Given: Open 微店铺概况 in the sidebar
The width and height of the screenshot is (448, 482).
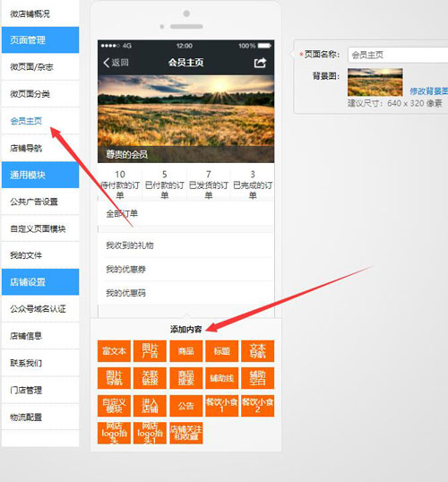Looking at the screenshot, I should tap(40, 13).
